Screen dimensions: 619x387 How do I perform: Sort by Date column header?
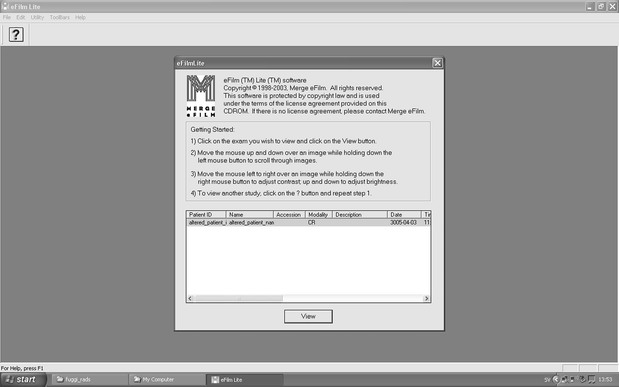404,214
